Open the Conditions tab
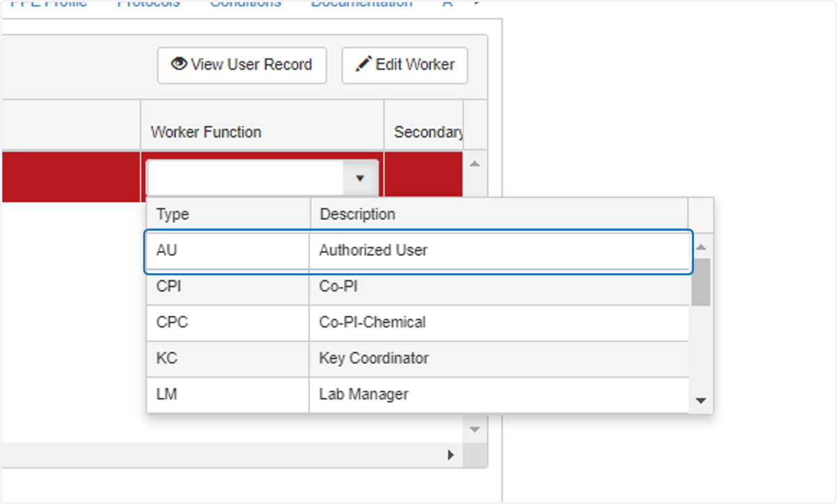 246,3
